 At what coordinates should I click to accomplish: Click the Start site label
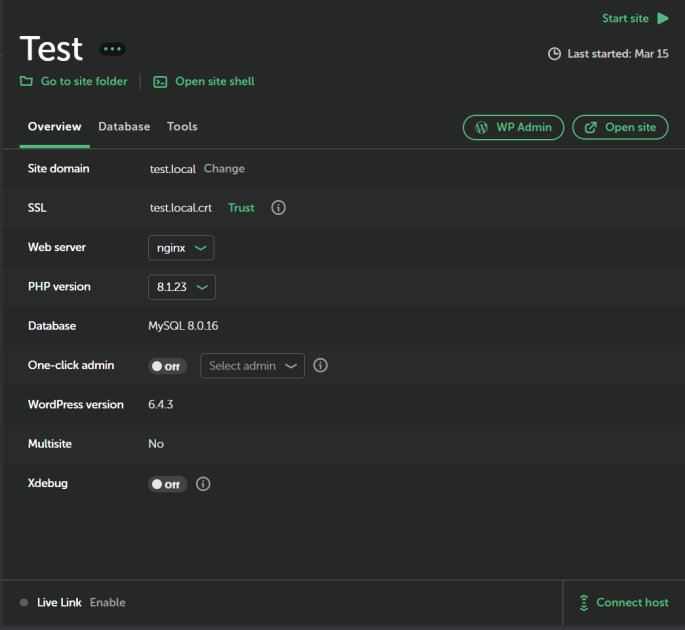pos(625,18)
